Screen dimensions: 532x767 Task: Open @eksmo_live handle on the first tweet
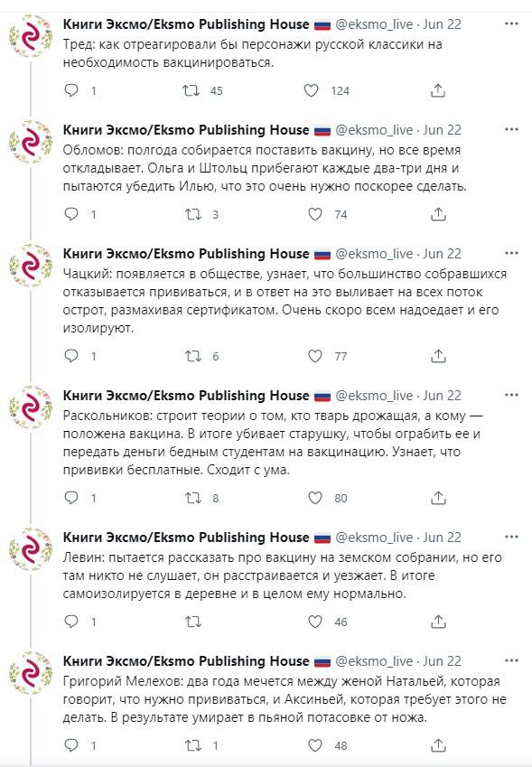[x=374, y=24]
